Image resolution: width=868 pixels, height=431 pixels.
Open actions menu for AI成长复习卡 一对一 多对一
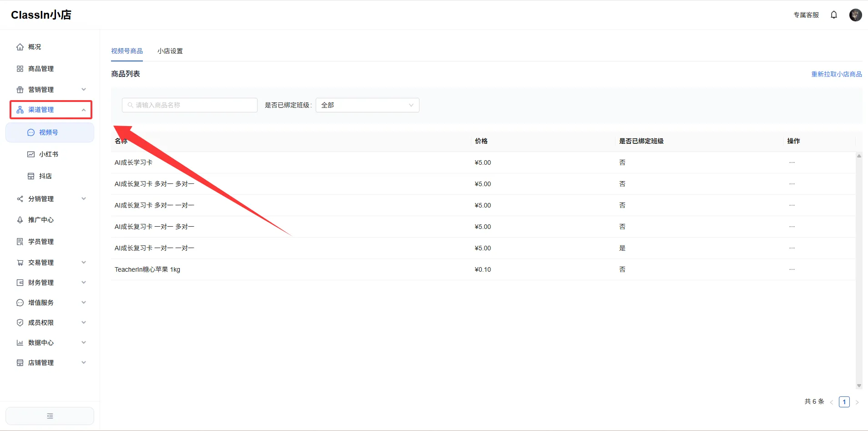coord(792,227)
